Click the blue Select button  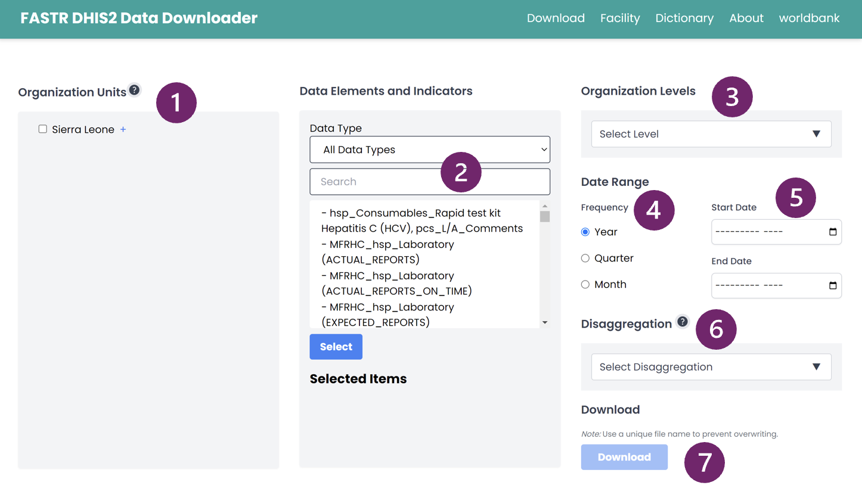click(336, 347)
